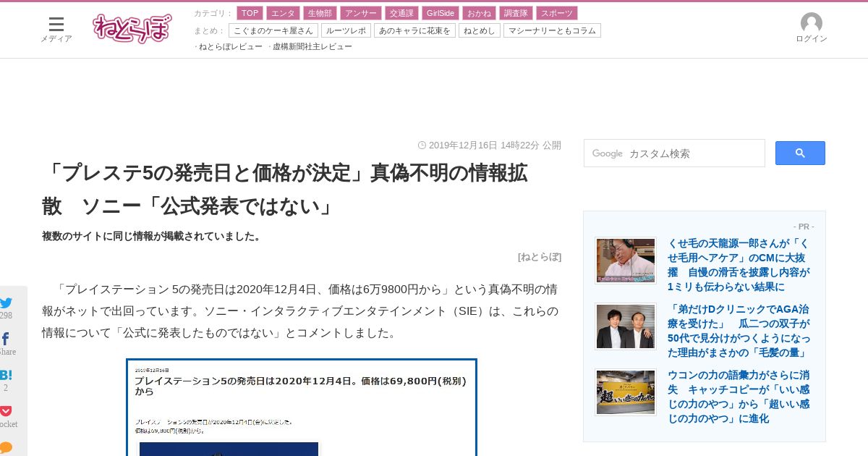Open the メディア hamburger menu
The image size is (868, 456).
pyautogui.click(x=56, y=29)
